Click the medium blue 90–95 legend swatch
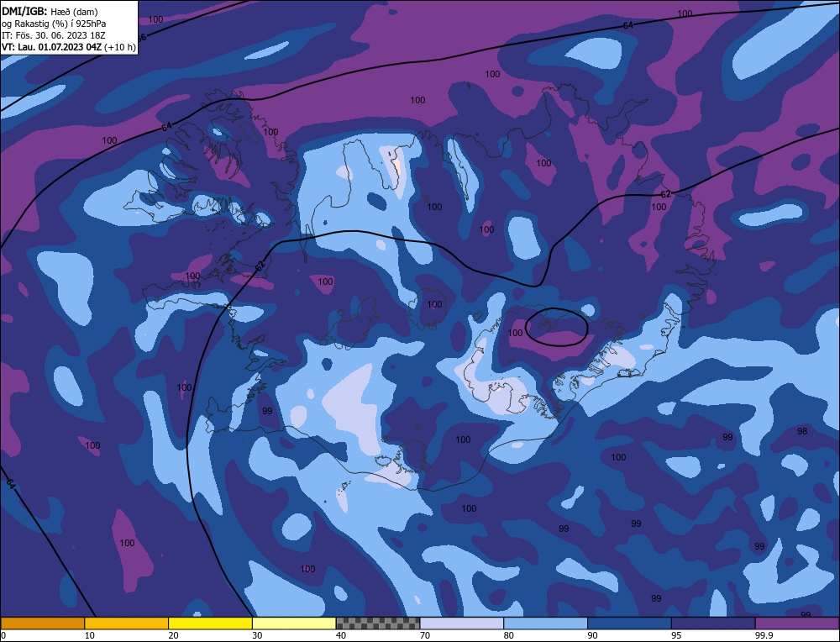Screen dimensions: 840x642 click(x=629, y=623)
